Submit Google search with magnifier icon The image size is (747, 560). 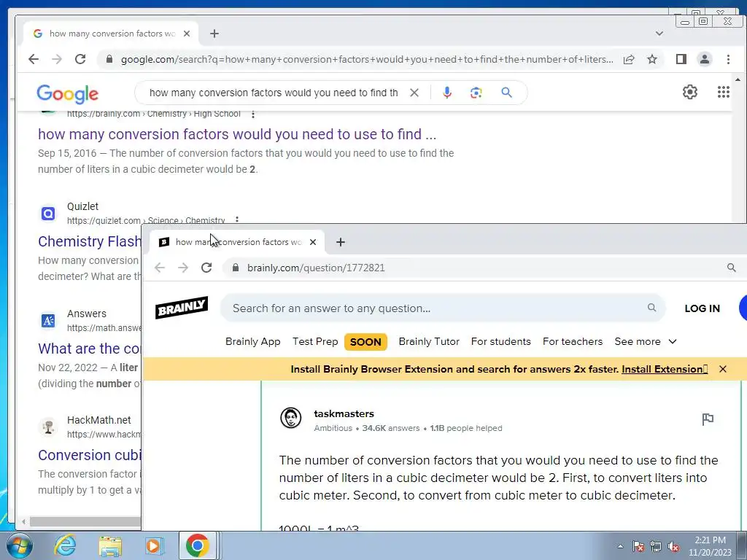tap(506, 93)
